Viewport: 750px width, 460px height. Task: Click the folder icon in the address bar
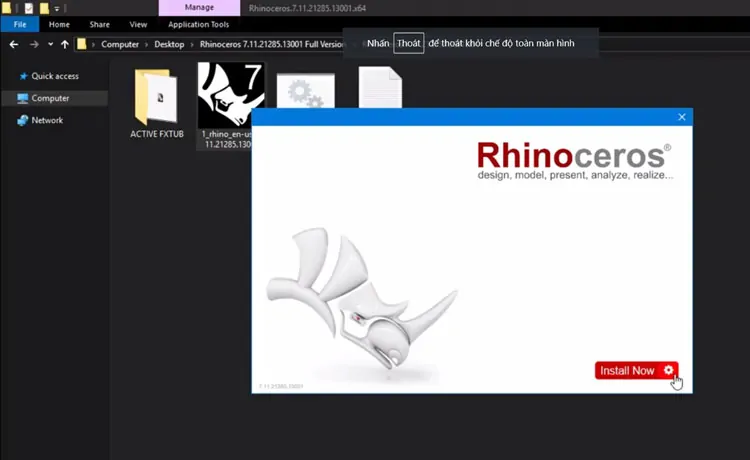(x=82, y=44)
